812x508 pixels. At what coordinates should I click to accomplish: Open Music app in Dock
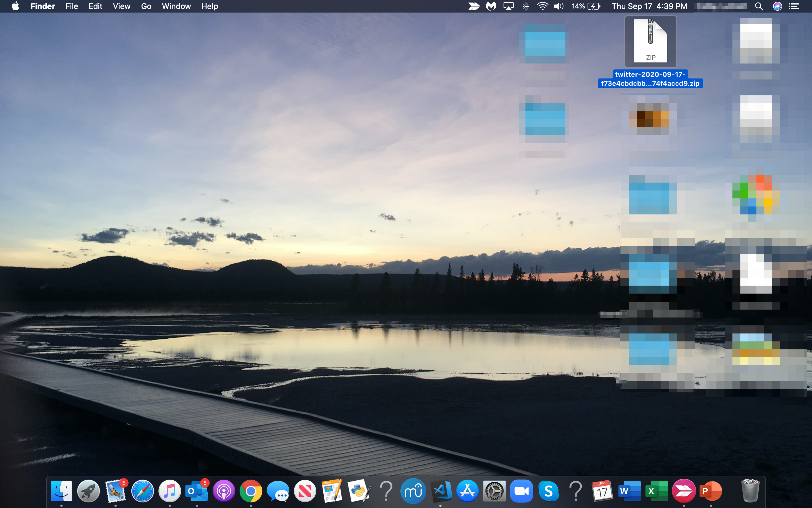click(170, 491)
